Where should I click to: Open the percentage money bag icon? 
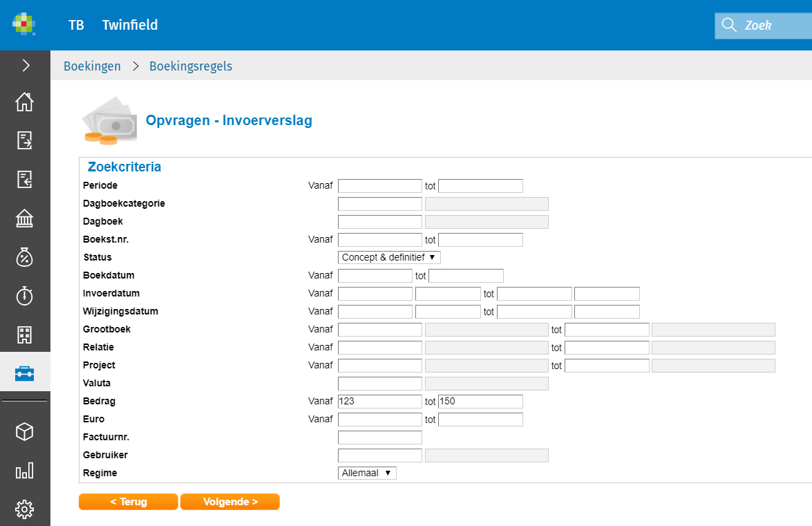click(25, 258)
